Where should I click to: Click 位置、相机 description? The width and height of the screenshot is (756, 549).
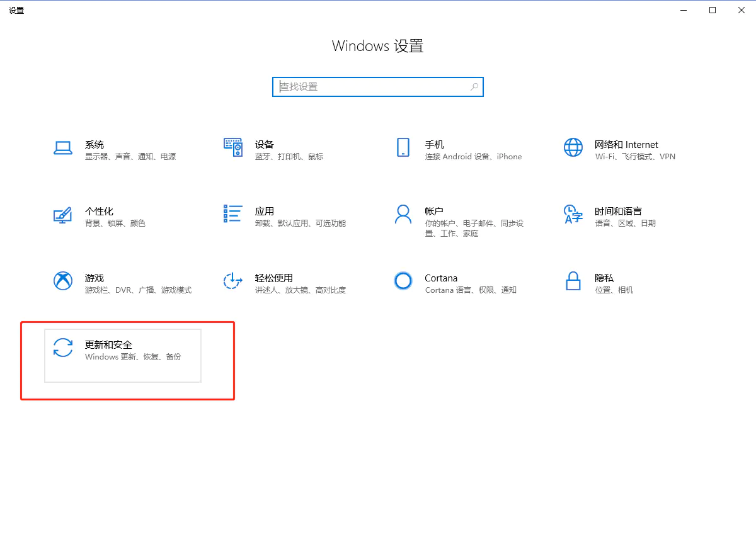614,290
